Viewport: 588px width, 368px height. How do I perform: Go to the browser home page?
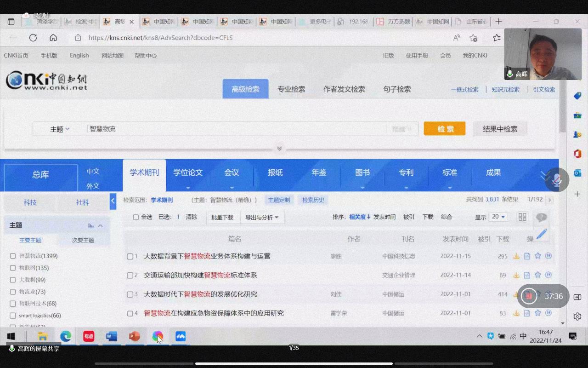[53, 38]
